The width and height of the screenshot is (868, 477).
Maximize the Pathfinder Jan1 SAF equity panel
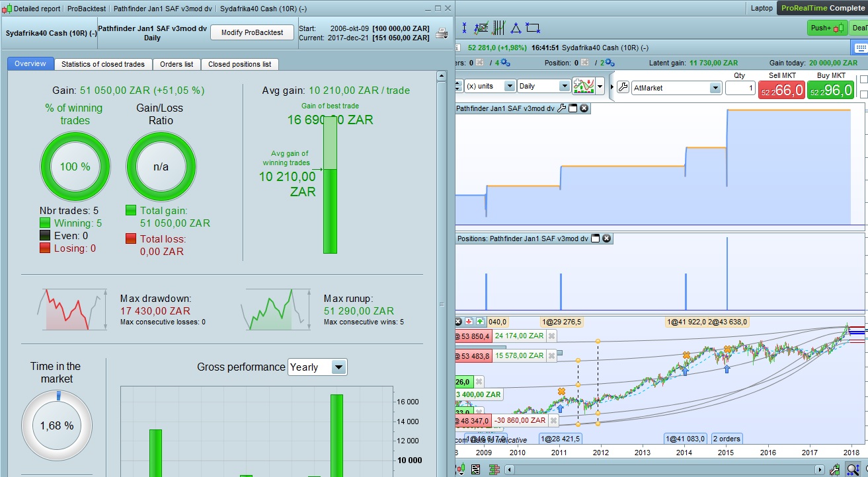pos(573,108)
